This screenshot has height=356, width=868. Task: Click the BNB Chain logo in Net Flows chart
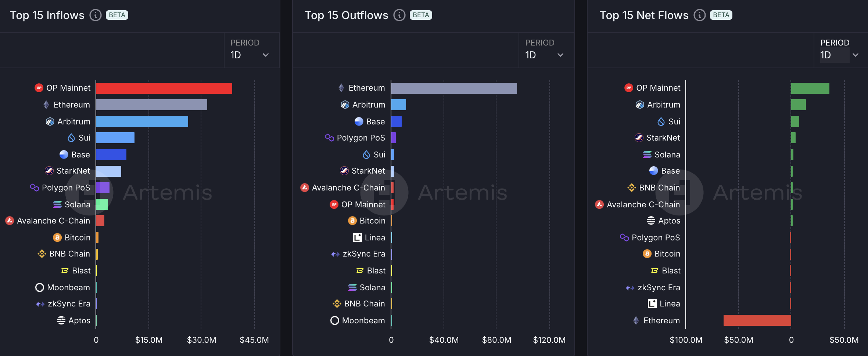[x=631, y=188]
